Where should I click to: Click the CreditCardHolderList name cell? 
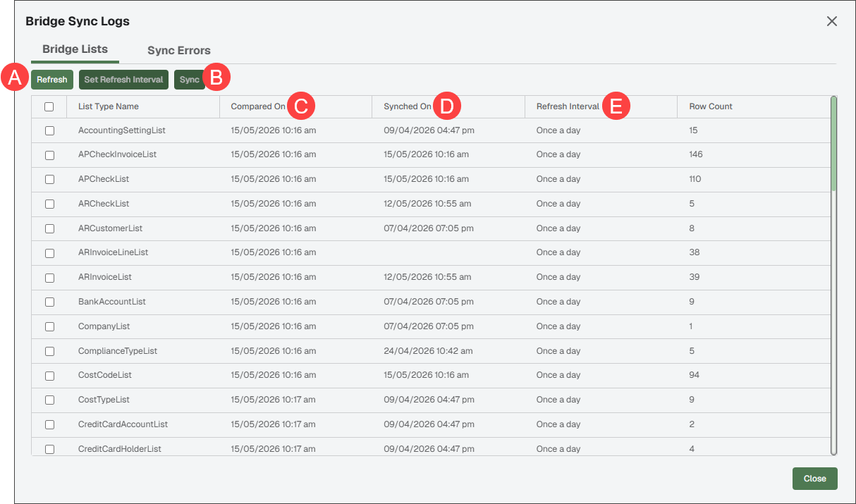[x=120, y=449]
